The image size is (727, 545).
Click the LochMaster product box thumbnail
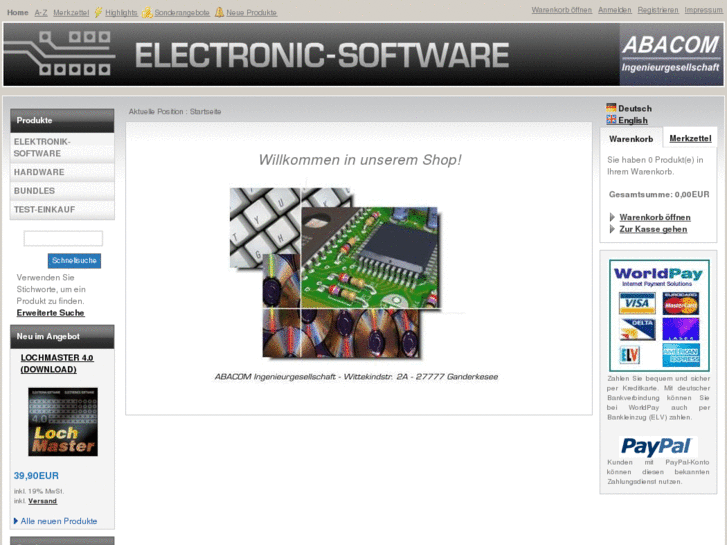click(63, 422)
